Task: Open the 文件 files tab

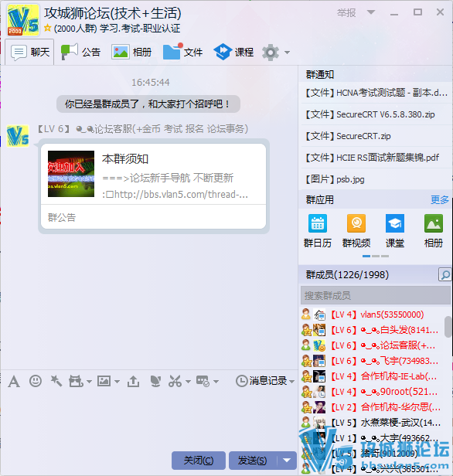Action: tap(182, 53)
